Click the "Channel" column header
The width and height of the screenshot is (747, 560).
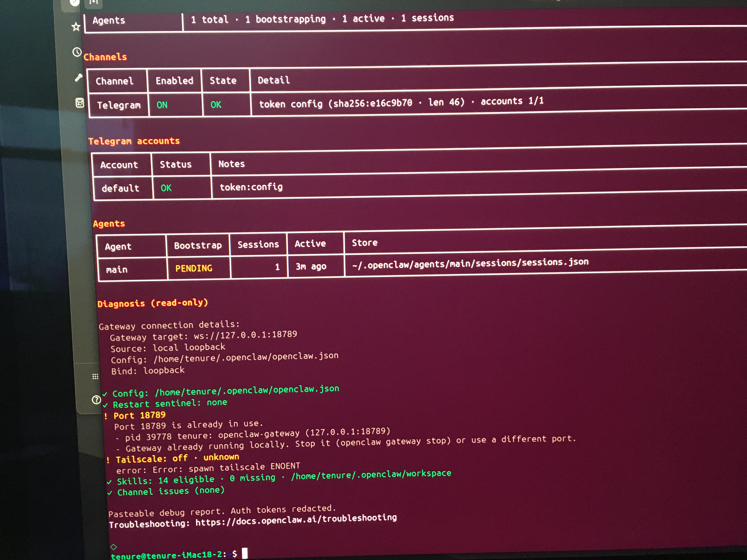[114, 81]
